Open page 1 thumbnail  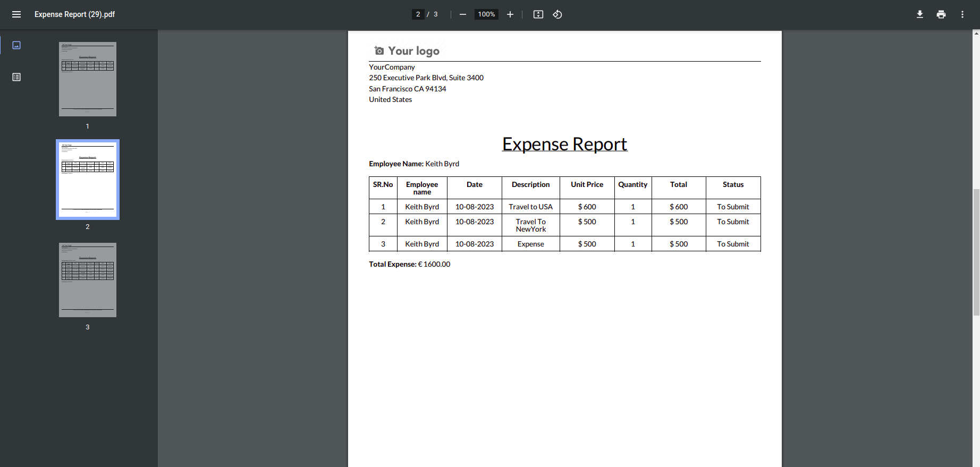pyautogui.click(x=88, y=79)
